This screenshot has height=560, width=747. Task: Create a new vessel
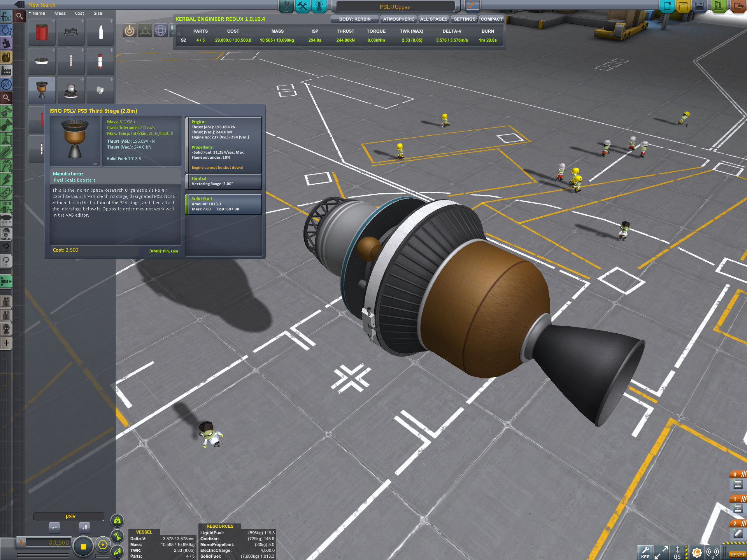pyautogui.click(x=667, y=6)
